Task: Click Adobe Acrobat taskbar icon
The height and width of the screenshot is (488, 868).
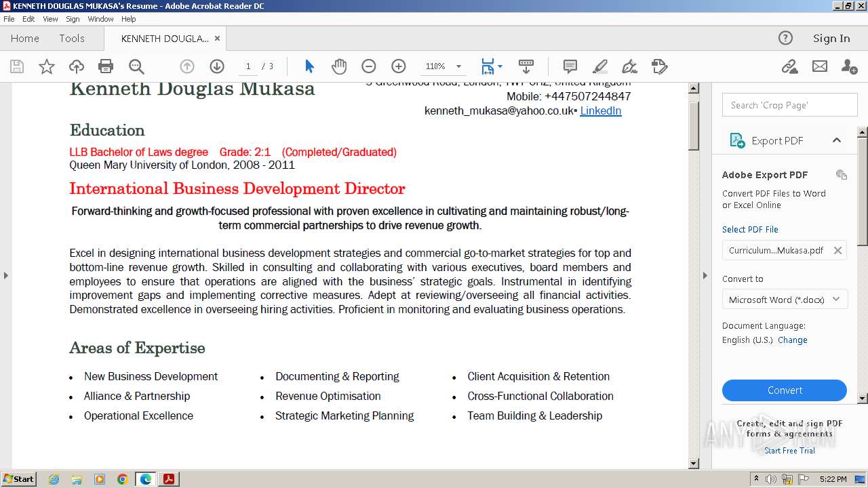Action: pos(169,479)
